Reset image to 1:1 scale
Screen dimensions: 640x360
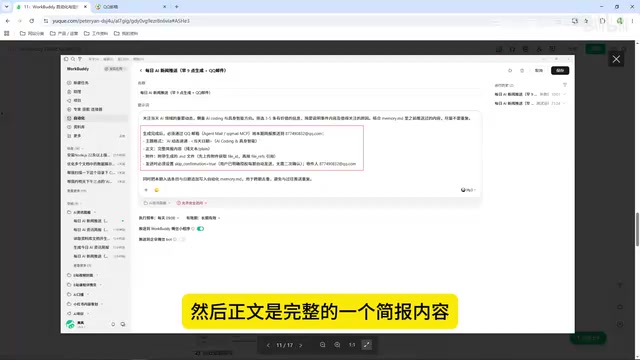tap(352, 345)
